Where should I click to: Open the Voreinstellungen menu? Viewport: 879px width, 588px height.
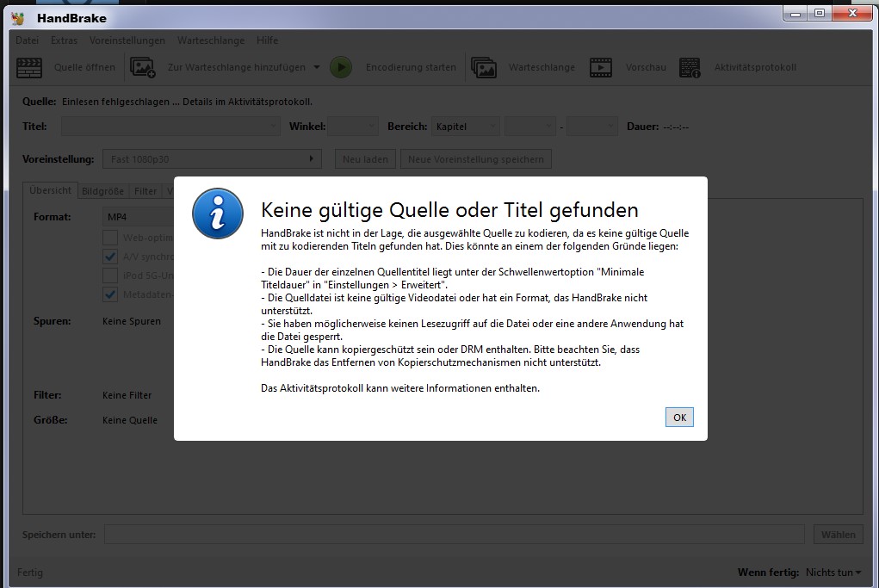click(127, 40)
